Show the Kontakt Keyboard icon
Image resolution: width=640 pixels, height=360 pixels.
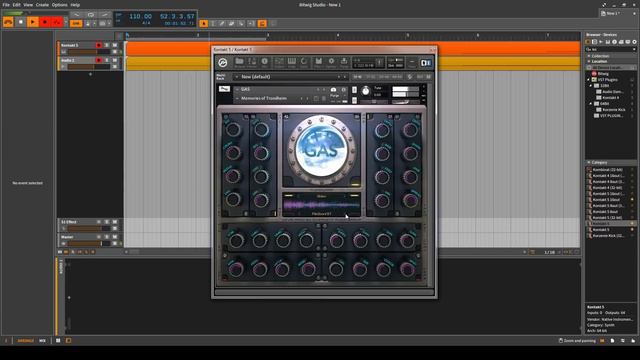[292, 62]
